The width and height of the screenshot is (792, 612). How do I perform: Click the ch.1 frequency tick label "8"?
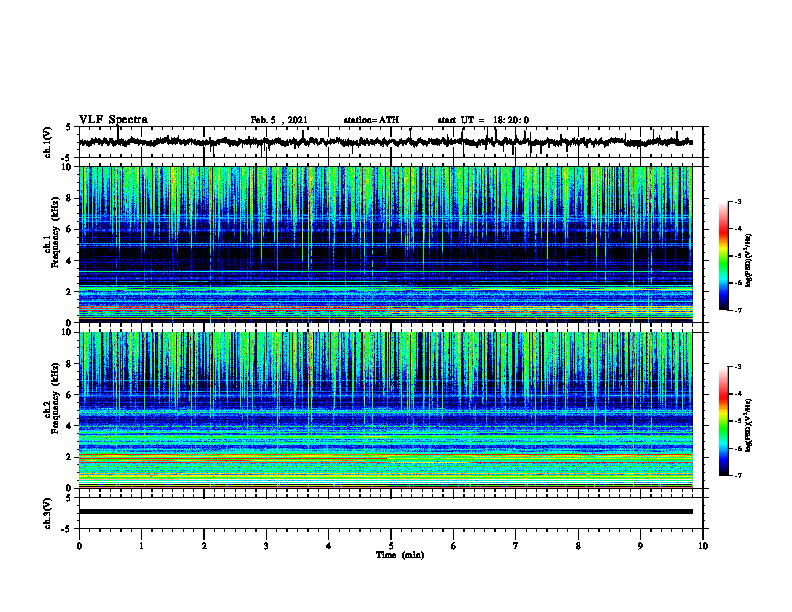tap(69, 198)
